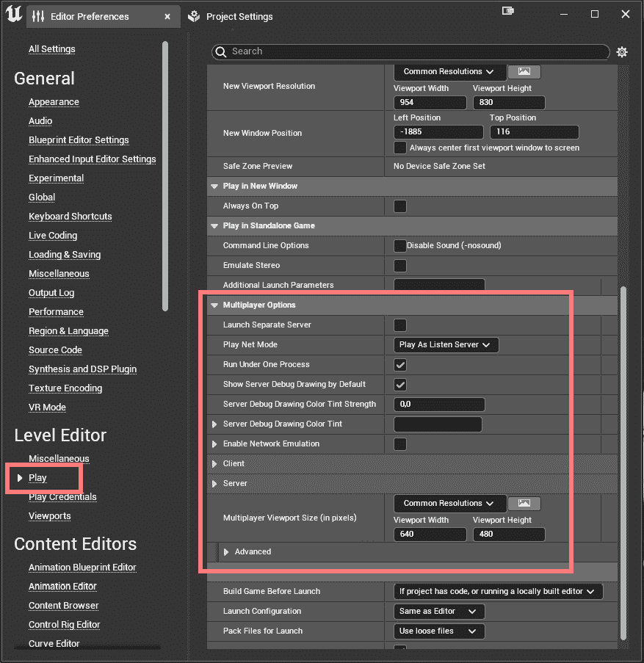Open Animation Blueprint Editor settings
Screen dimensions: 644x663
(x=82, y=567)
